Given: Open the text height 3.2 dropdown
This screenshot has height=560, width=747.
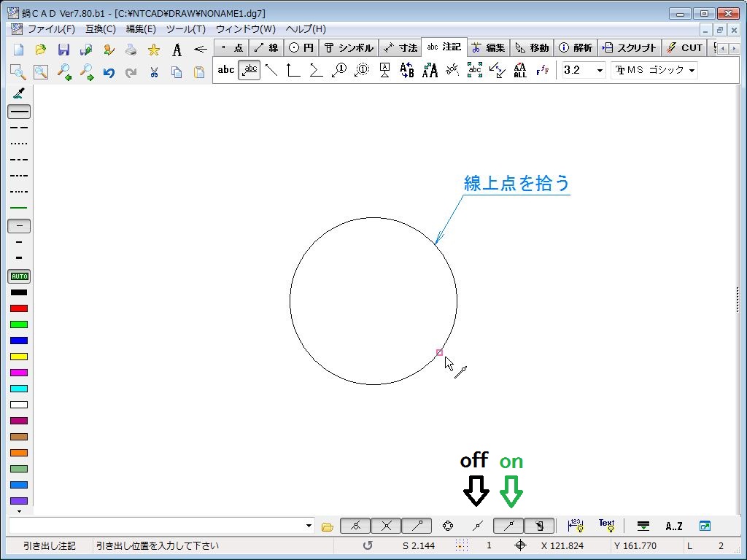Looking at the screenshot, I should pyautogui.click(x=600, y=70).
